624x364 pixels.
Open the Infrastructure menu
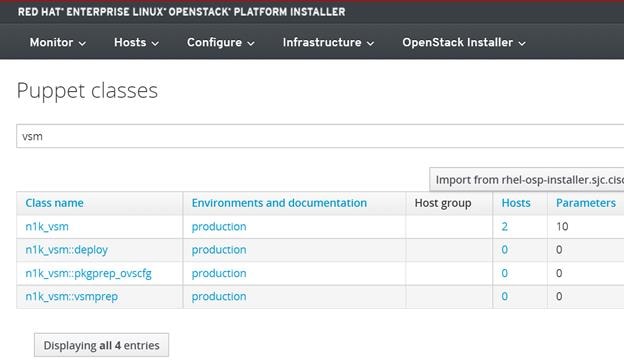tap(328, 43)
